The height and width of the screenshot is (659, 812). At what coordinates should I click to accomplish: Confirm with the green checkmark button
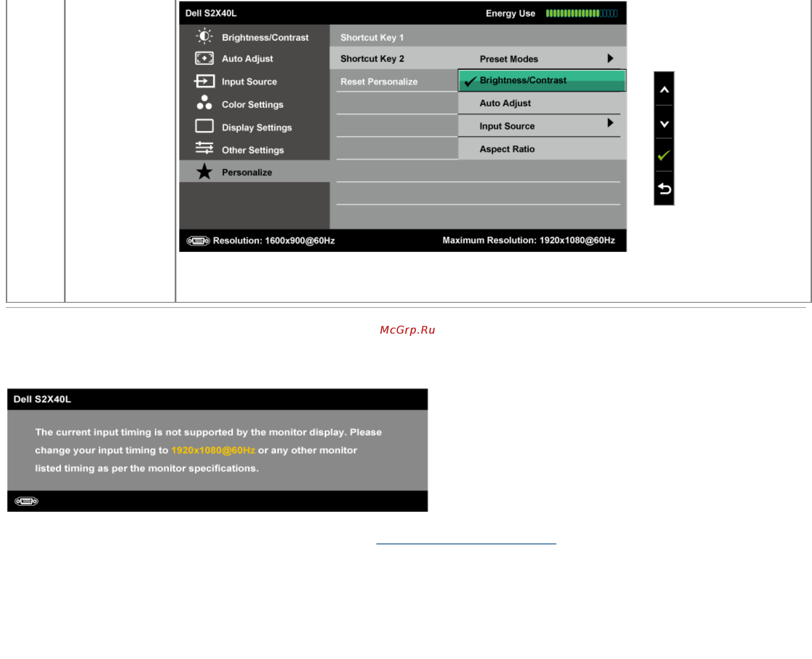[664, 156]
